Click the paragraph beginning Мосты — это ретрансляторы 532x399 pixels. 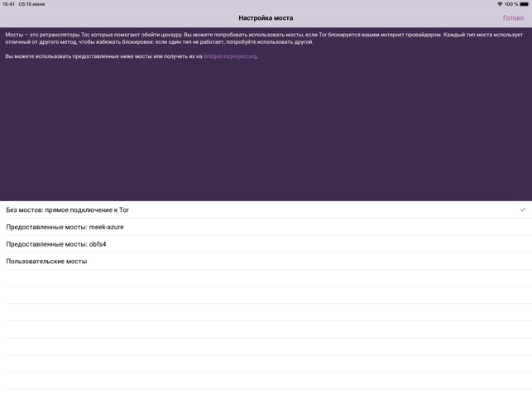click(x=264, y=38)
